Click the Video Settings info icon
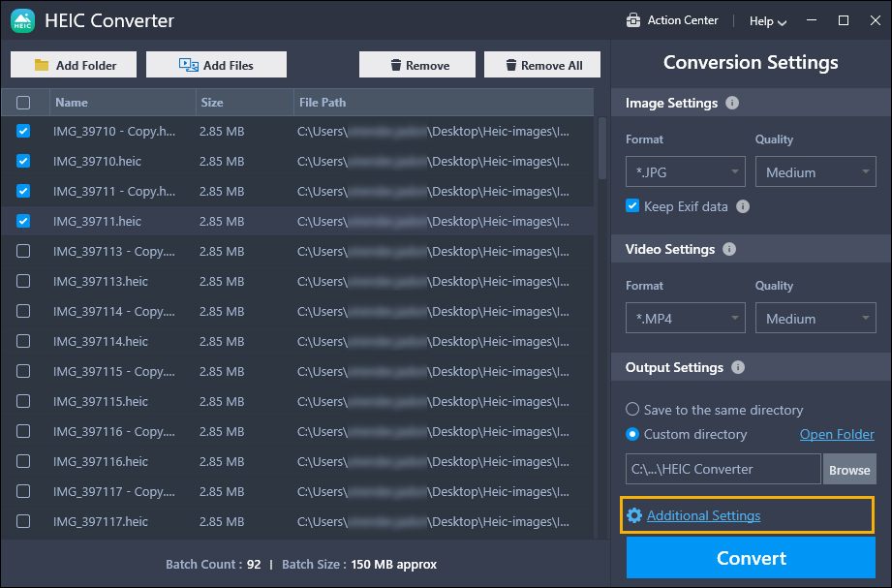Viewport: 892px width, 588px height. (x=728, y=249)
